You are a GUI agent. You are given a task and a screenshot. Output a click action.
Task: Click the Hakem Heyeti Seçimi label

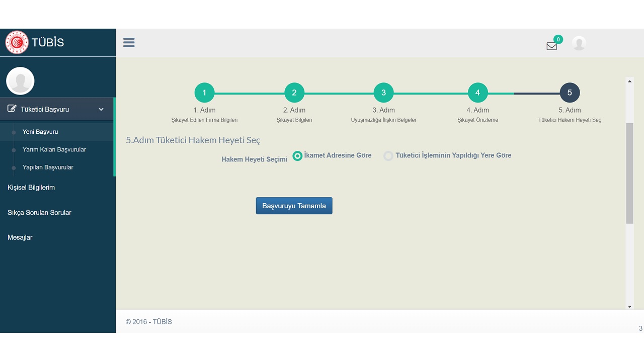coord(255,159)
